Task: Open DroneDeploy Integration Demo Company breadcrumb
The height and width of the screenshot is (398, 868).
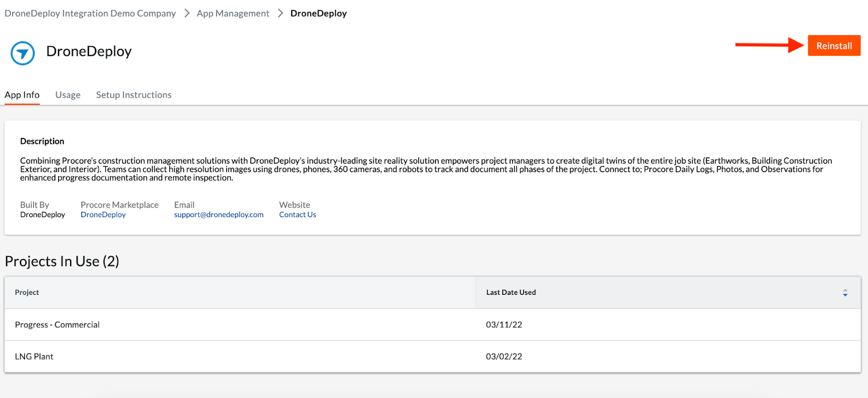Action: [90, 14]
